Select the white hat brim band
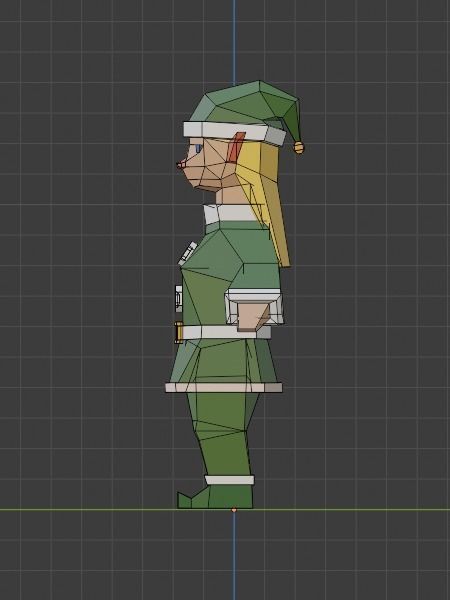The height and width of the screenshot is (600, 450). pos(234,132)
